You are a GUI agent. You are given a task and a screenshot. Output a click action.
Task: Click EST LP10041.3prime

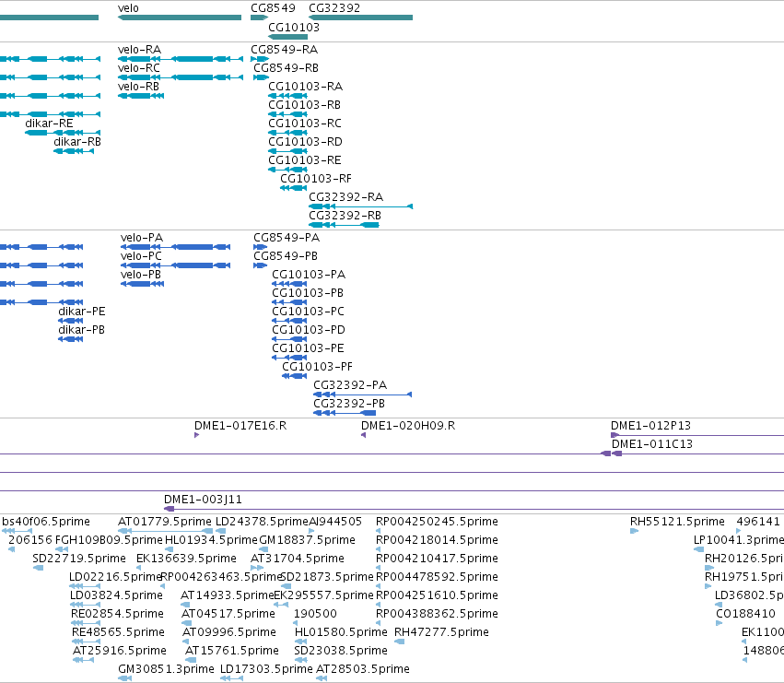pos(699,550)
